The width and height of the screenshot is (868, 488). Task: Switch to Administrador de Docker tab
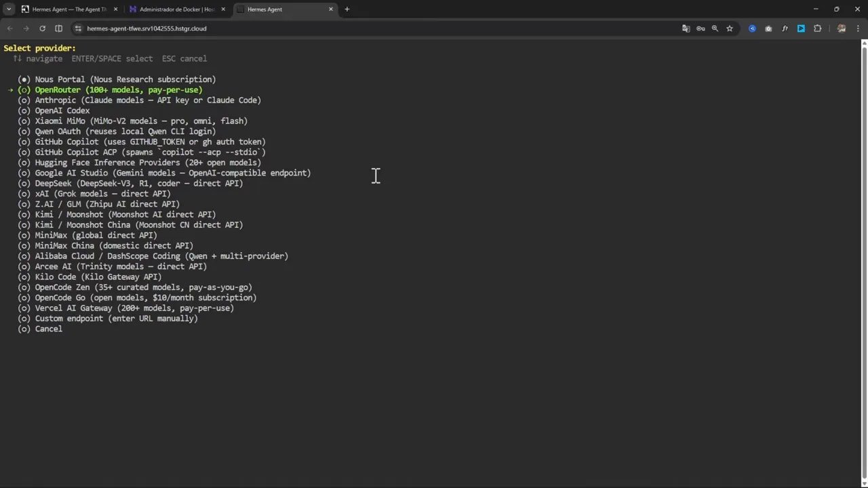point(178,9)
